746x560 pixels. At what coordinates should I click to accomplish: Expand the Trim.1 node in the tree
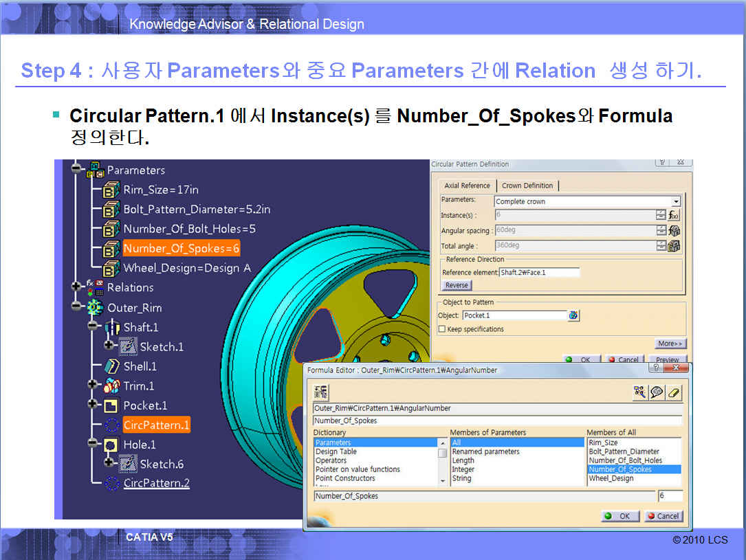(x=93, y=385)
